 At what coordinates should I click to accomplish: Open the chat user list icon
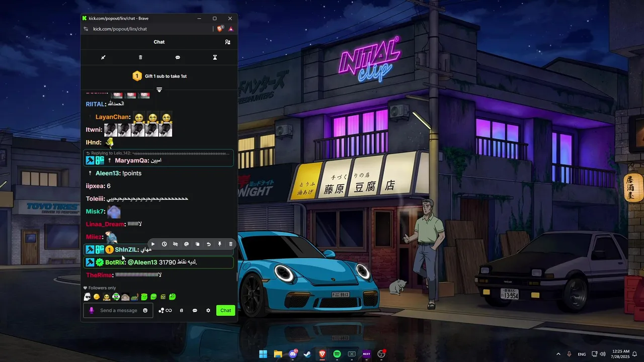[x=227, y=42]
